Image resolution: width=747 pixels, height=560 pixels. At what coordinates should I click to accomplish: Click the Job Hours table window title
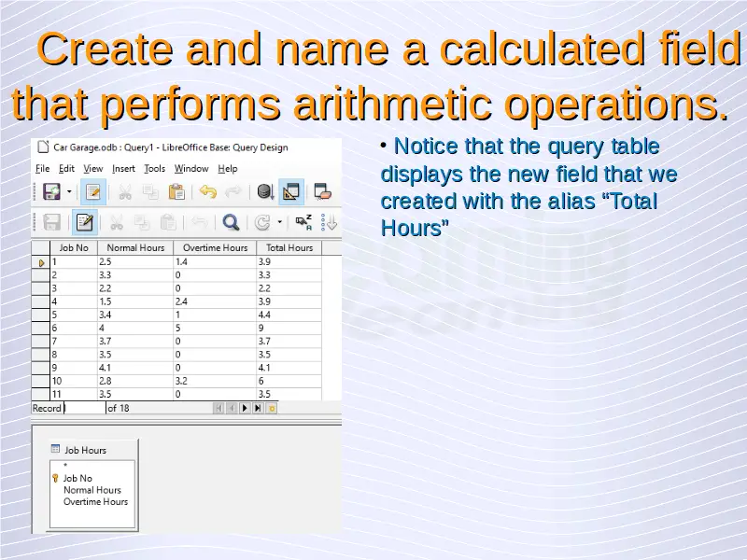pyautogui.click(x=85, y=450)
